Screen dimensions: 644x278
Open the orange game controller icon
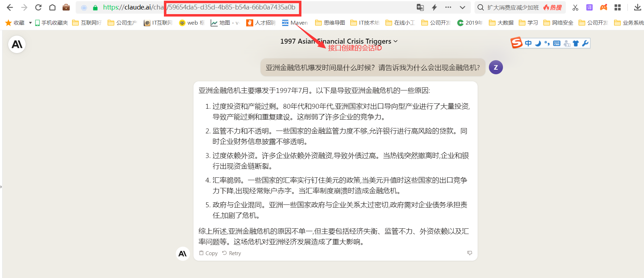pyautogui.click(x=604, y=7)
